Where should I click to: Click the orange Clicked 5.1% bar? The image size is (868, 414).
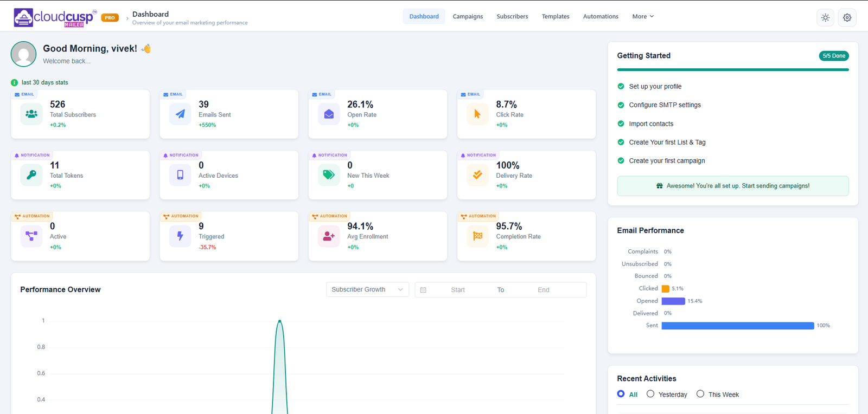coord(665,289)
